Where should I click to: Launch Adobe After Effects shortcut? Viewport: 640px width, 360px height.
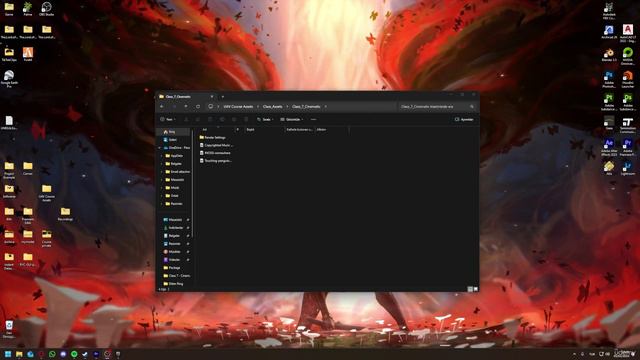(609, 147)
